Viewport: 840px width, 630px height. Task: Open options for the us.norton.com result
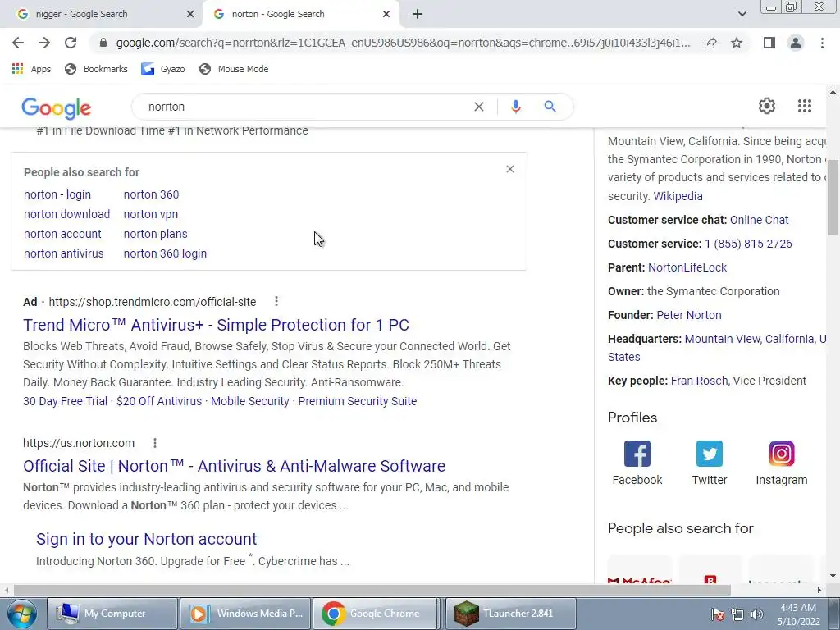point(155,443)
